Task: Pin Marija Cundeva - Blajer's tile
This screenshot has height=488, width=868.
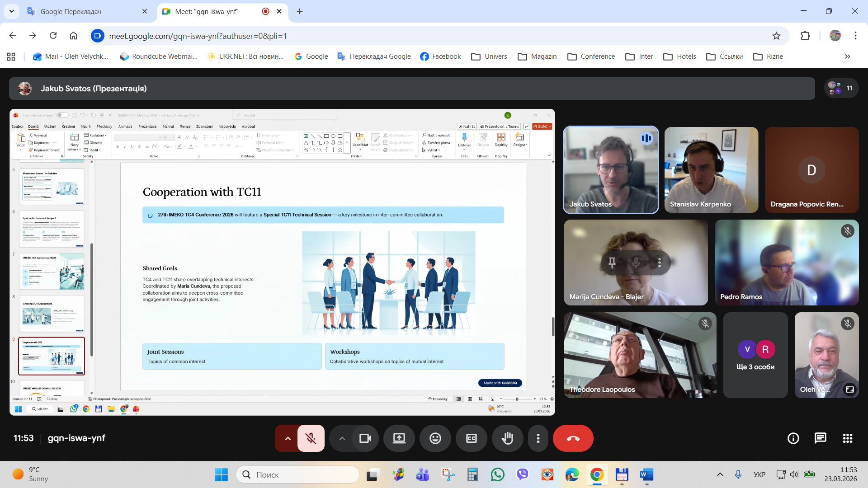Action: pyautogui.click(x=612, y=262)
